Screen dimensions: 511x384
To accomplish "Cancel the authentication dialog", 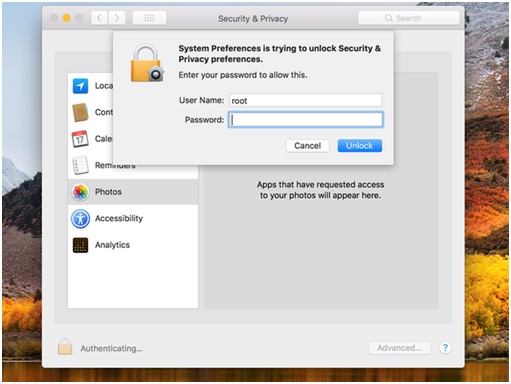I will (307, 146).
